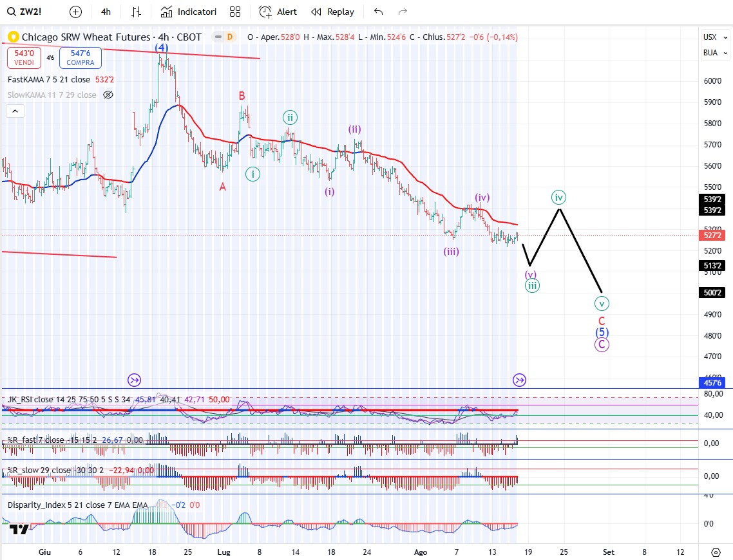Start bar Replay mode
The width and height of the screenshot is (733, 560).
[332, 12]
